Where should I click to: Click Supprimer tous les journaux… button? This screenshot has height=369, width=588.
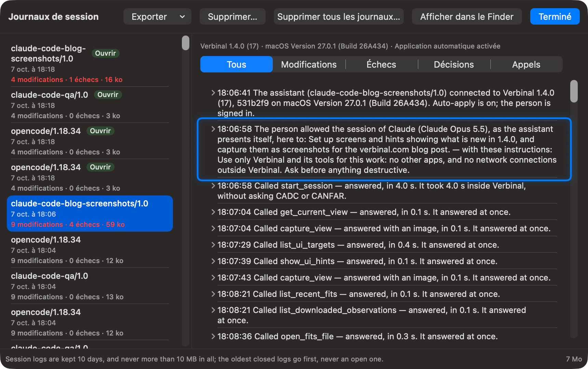338,17
